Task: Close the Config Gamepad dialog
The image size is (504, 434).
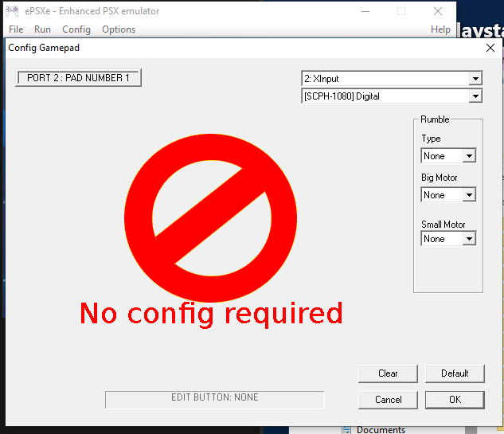Action: point(490,48)
